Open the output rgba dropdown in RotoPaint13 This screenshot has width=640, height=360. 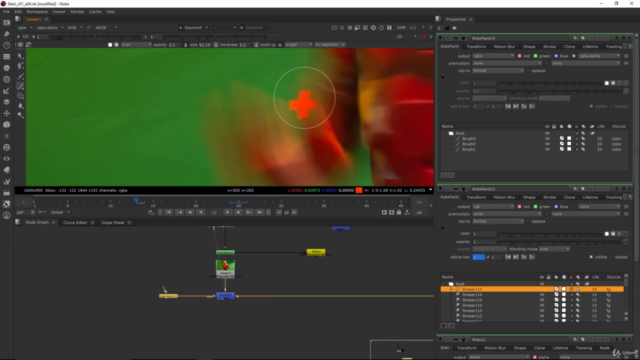[x=493, y=56]
